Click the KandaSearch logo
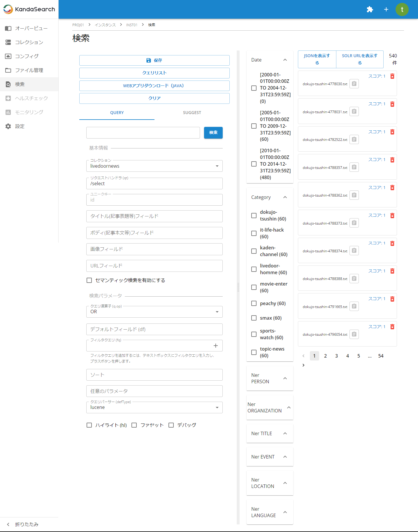 29,9
